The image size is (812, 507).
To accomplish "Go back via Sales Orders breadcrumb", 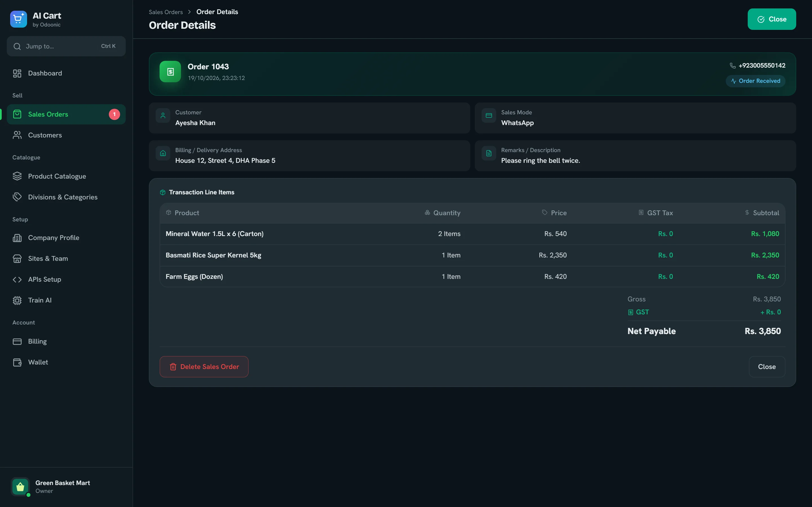I will 166,12.
